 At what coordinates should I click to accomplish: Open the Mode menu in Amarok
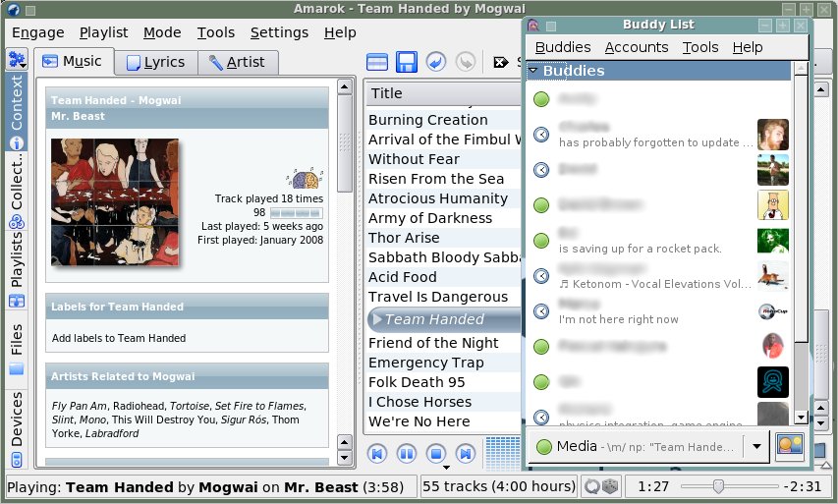pyautogui.click(x=162, y=32)
